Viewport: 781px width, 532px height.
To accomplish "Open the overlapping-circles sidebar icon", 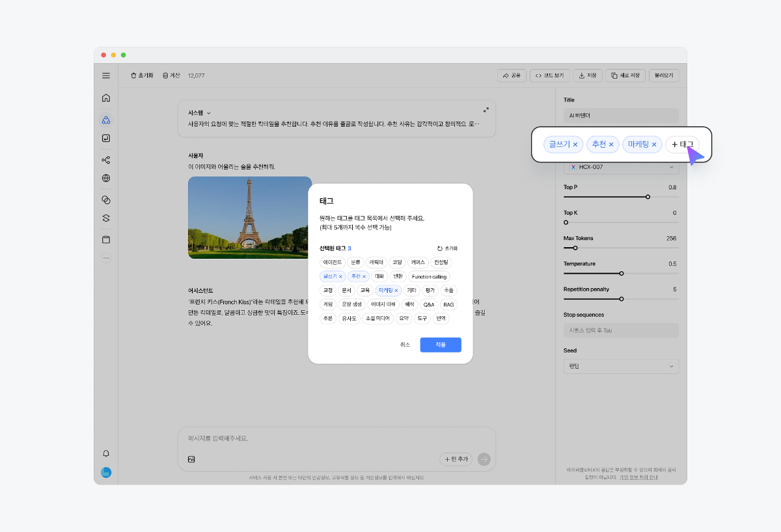I will (106, 200).
